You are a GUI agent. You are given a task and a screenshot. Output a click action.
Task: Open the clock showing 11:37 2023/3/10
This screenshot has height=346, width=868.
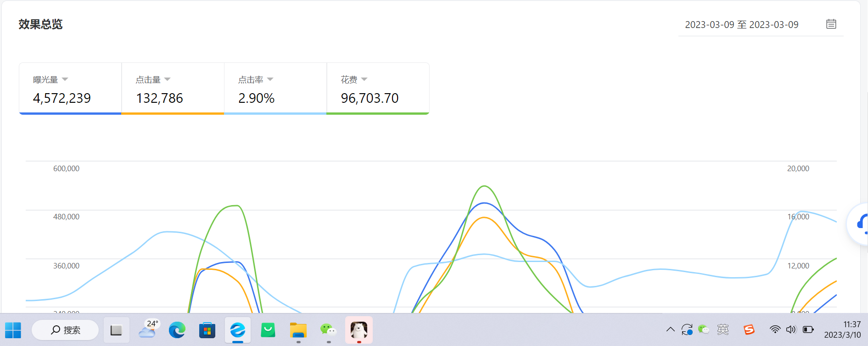(842, 330)
